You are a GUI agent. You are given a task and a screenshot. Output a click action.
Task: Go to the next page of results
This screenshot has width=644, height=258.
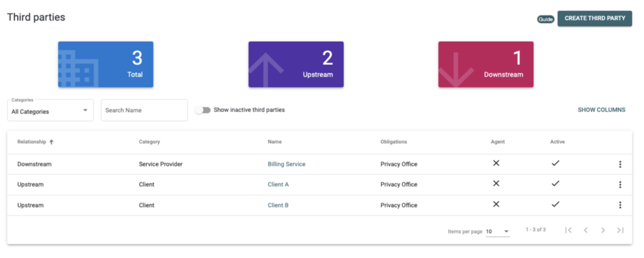[602, 230]
